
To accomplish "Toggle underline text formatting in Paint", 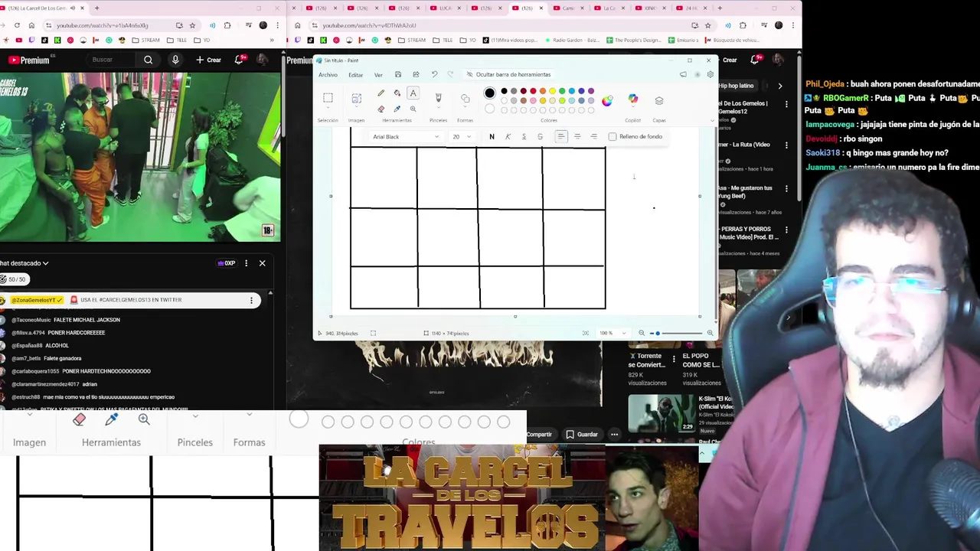I will [x=524, y=137].
